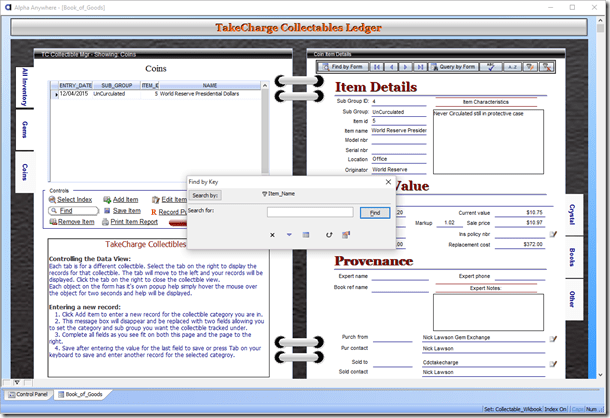The width and height of the screenshot is (610, 418).
Task: Click the Search for input field
Action: pos(310,212)
